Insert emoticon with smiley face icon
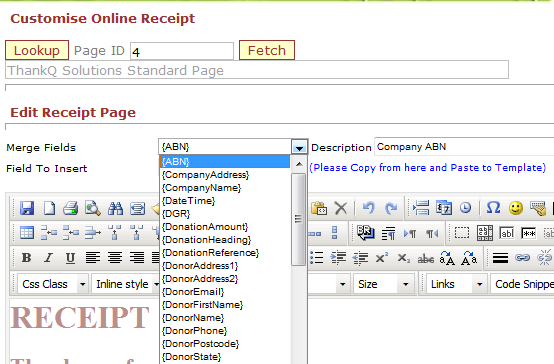This screenshot has width=554, height=364. [515, 208]
